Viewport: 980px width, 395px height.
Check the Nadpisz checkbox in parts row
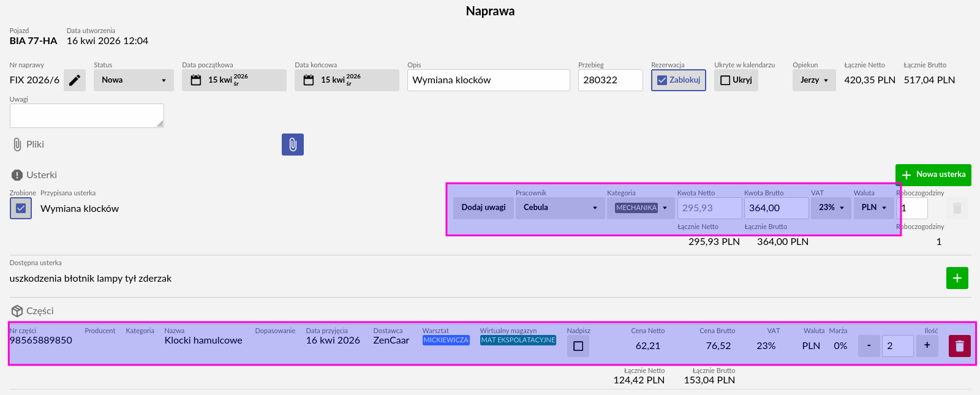point(578,346)
